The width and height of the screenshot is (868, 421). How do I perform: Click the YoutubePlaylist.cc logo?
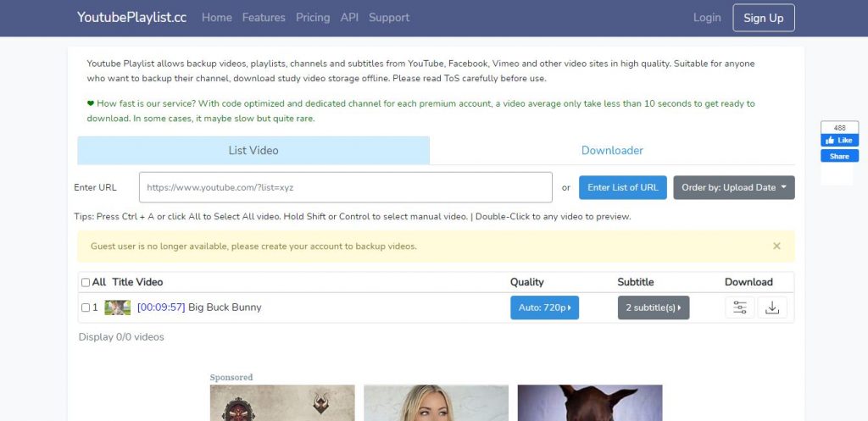(x=131, y=18)
